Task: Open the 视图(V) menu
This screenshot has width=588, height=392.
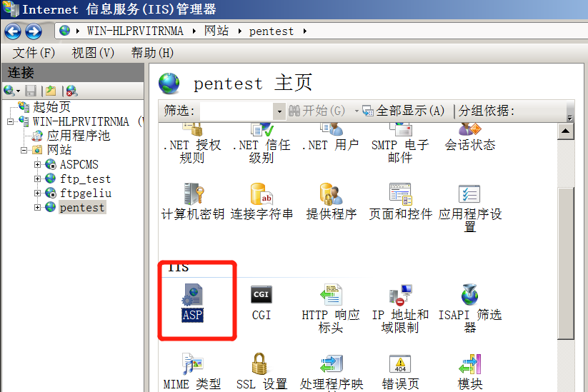Action: [93, 53]
